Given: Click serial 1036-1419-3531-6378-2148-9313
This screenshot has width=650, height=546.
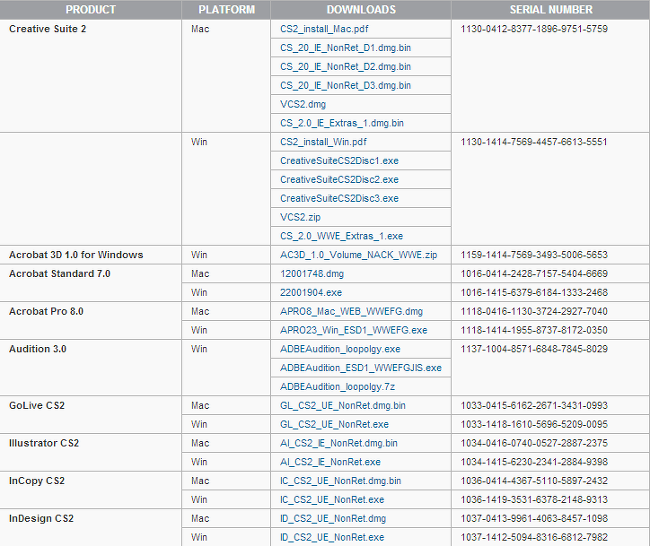Looking at the screenshot, I should pos(534,500).
